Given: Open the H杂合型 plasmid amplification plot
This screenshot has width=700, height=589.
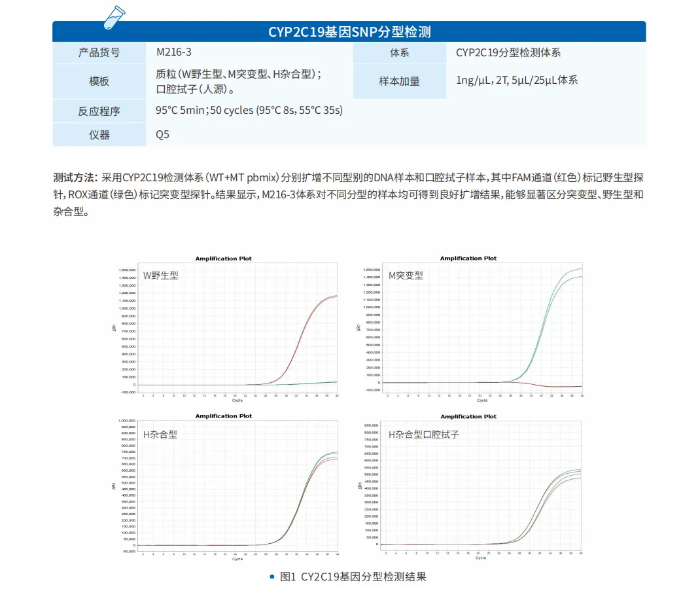Looking at the screenshot, I should point(224,486).
